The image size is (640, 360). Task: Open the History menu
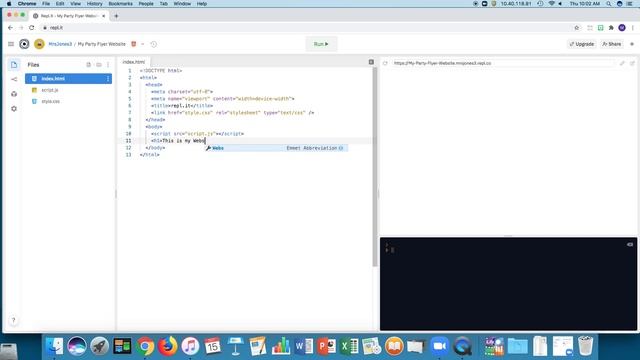(x=94, y=4)
